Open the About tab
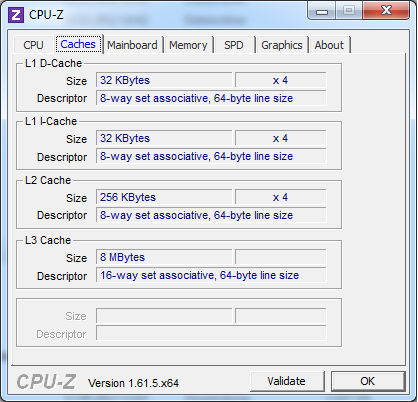The image size is (418, 402). (329, 45)
